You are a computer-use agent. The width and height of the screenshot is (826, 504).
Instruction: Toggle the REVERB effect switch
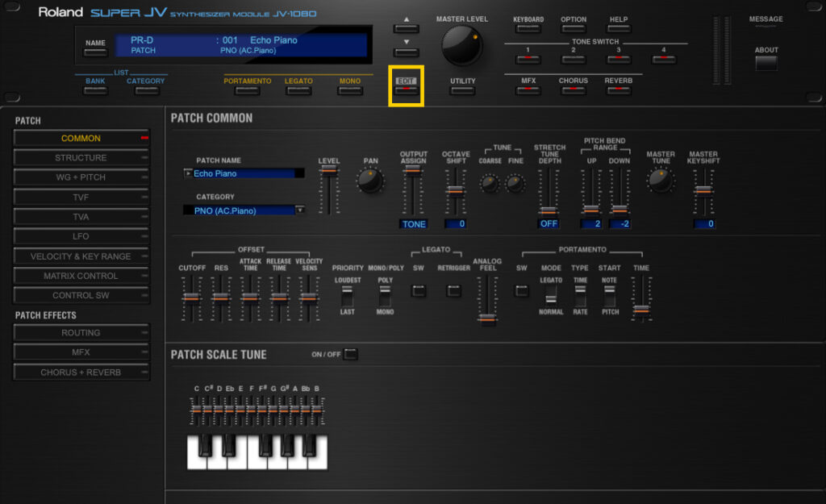(619, 90)
